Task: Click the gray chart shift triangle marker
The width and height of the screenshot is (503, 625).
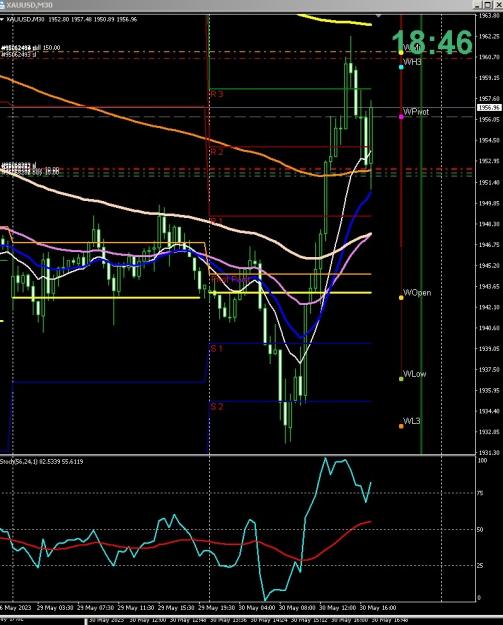Action: click(378, 16)
